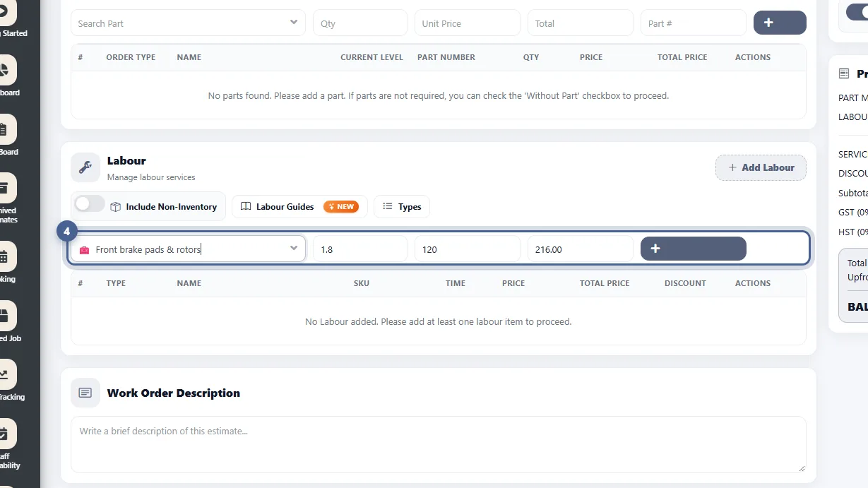The image size is (868, 488).
Task: Click the DISCOUNT column header
Action: click(685, 283)
